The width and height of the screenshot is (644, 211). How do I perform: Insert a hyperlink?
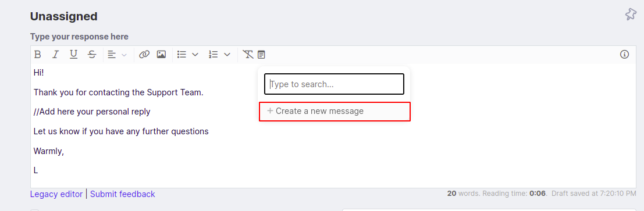144,54
